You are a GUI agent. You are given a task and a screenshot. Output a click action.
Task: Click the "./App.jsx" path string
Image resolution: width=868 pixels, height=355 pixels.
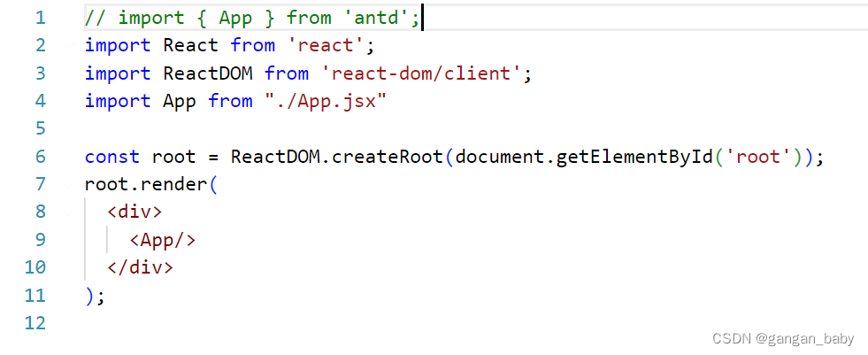[x=326, y=101]
